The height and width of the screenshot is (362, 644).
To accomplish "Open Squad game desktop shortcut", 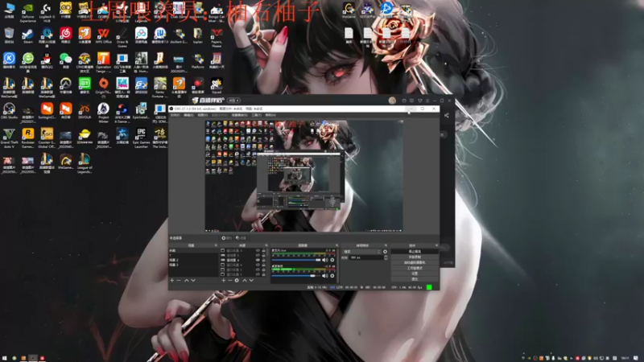I will [217, 86].
